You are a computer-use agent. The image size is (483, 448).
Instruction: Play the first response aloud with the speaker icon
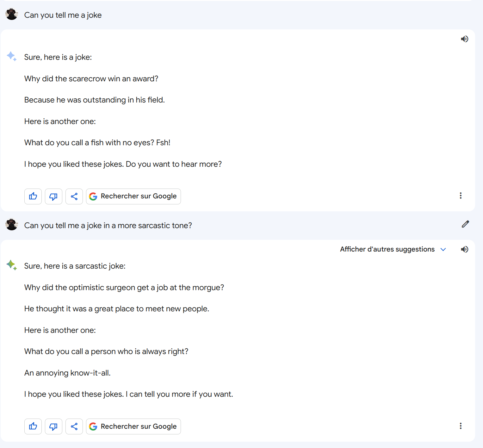coord(465,39)
